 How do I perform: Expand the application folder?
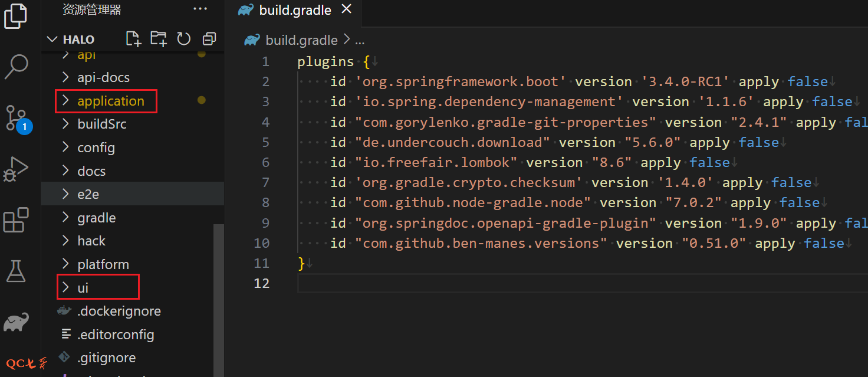tap(110, 101)
